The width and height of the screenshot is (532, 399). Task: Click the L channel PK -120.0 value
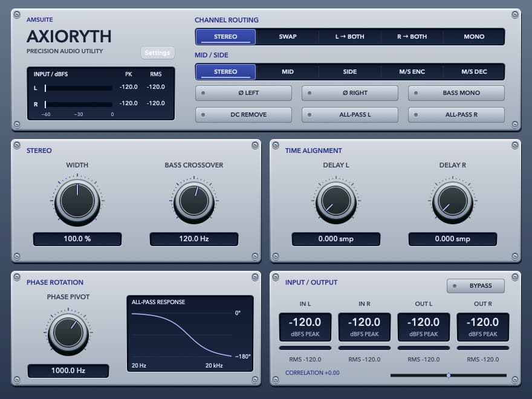(129, 87)
